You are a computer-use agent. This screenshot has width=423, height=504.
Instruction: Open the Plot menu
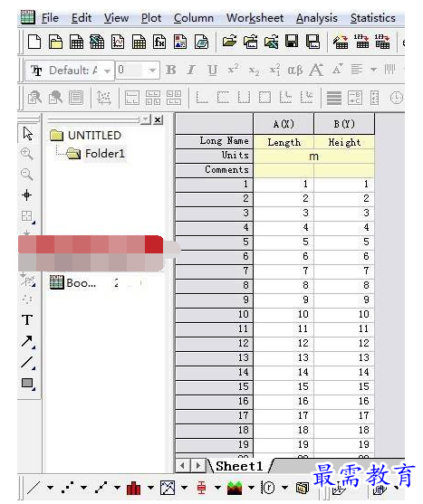151,18
